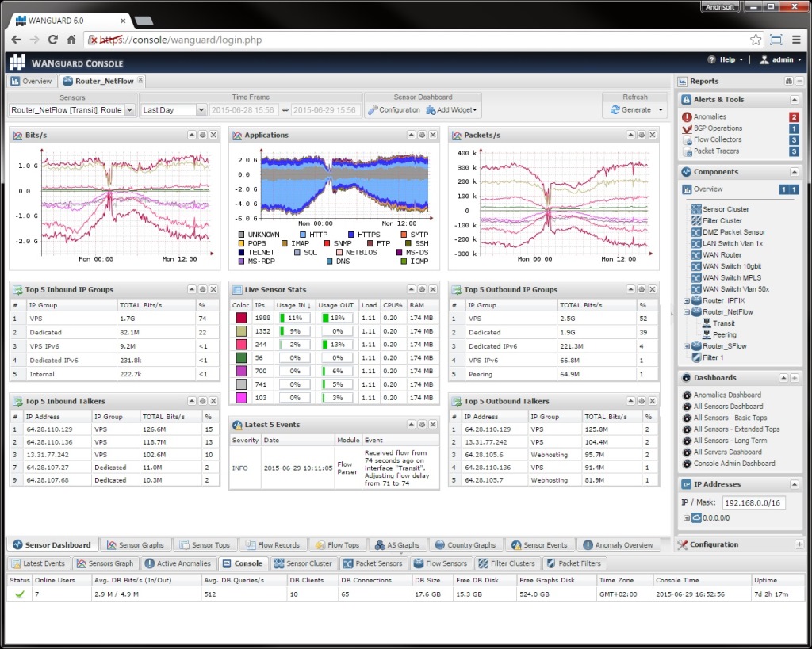Switch to the Active Anomalies tab
The width and height of the screenshot is (812, 649).
[178, 563]
